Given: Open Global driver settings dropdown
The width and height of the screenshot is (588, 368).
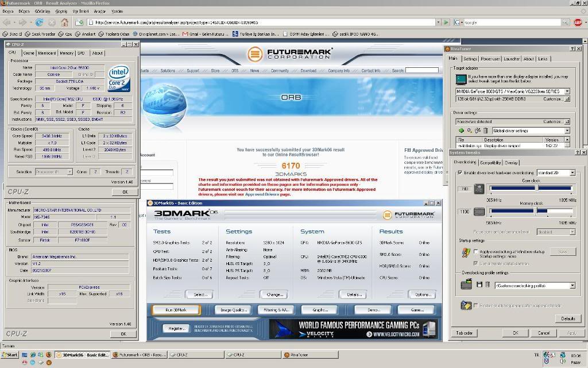Looking at the screenshot, I should (567, 131).
